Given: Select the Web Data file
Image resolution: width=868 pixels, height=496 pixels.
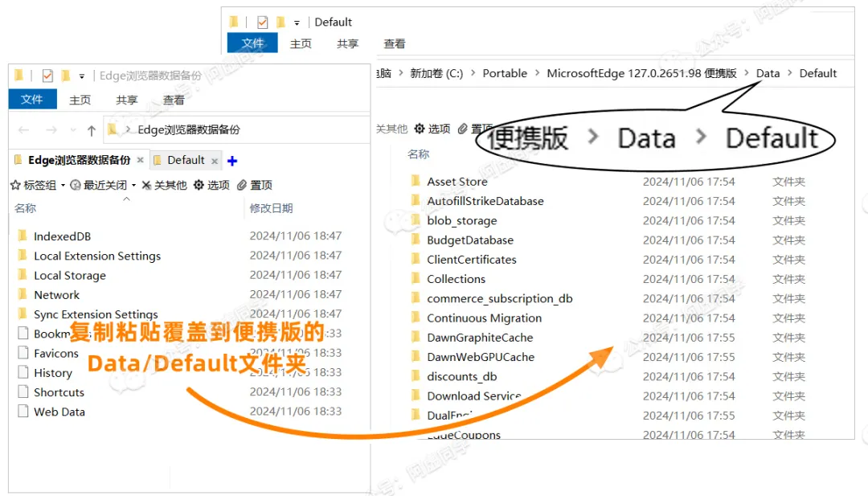Looking at the screenshot, I should coord(59,412).
